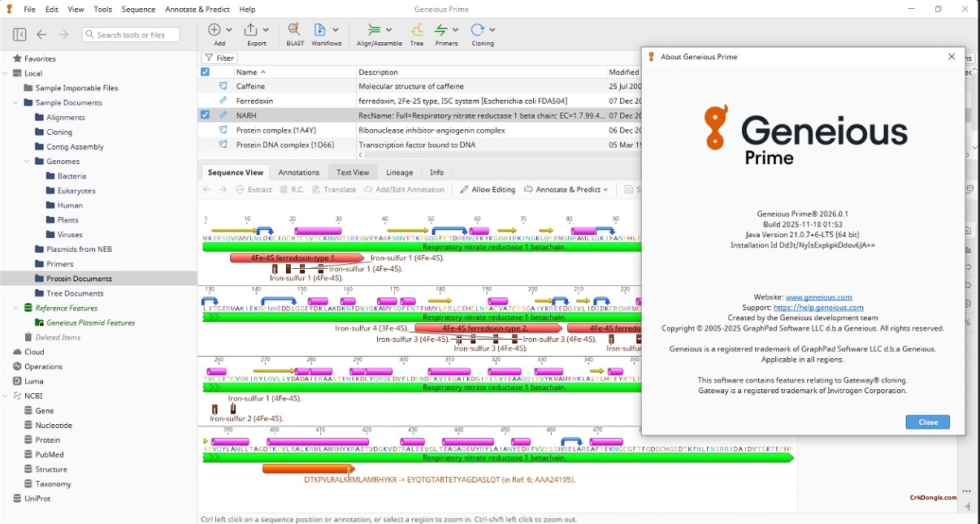Open the Export dropdown arrow
Image resolution: width=980 pixels, height=524 pixels.
[x=266, y=30]
